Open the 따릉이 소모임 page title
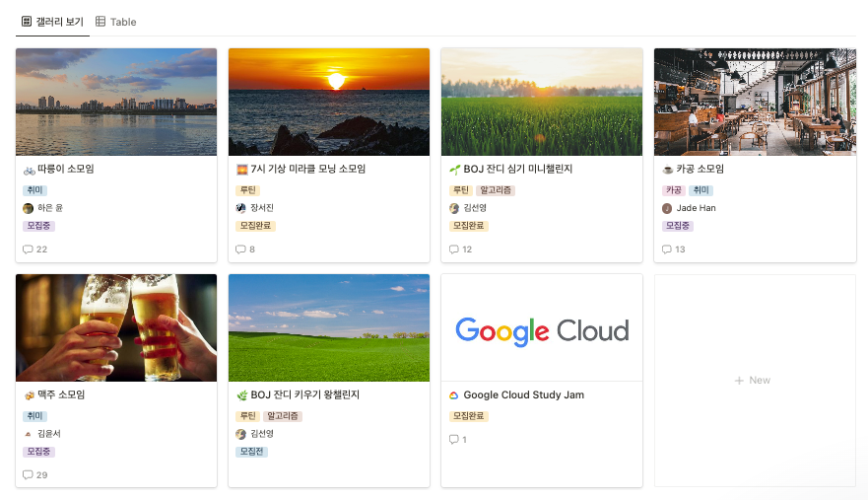868x500 pixels. coord(65,169)
